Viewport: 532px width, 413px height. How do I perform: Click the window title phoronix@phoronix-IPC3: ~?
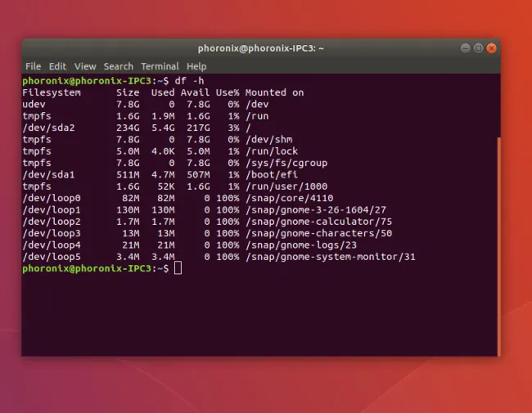(x=261, y=48)
